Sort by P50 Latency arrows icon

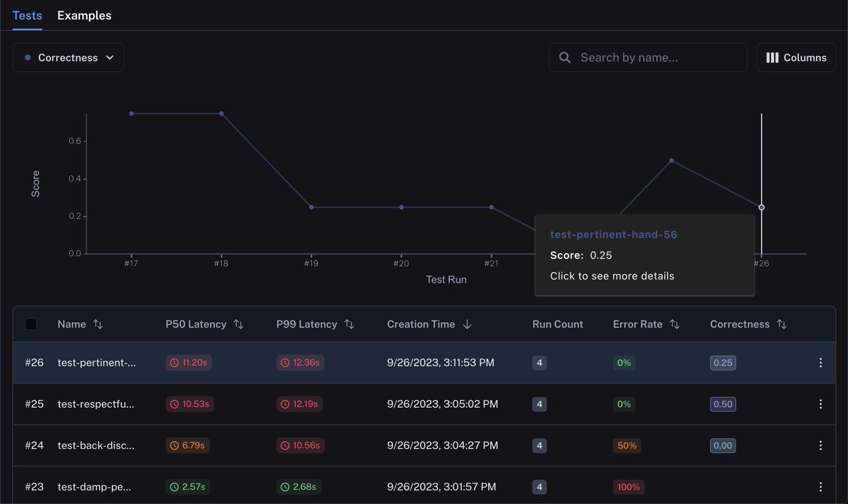pyautogui.click(x=238, y=324)
